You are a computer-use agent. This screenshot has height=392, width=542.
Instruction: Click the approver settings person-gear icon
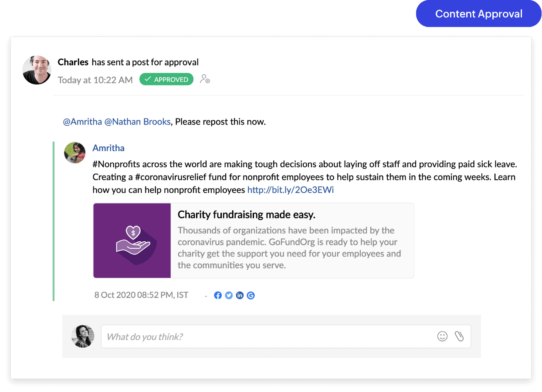coord(204,79)
